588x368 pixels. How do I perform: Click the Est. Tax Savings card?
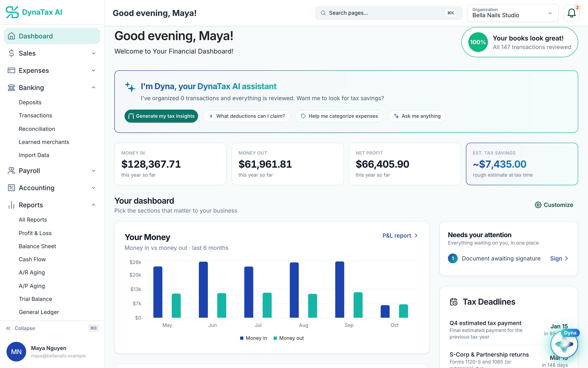522,164
